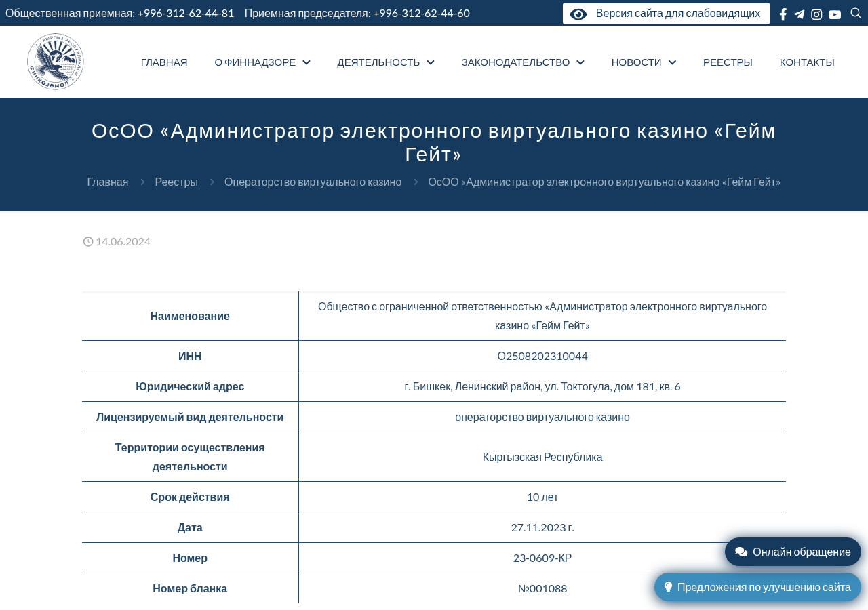Click Лицензируемый вид деятельности label
The image size is (868, 610).
tap(190, 417)
